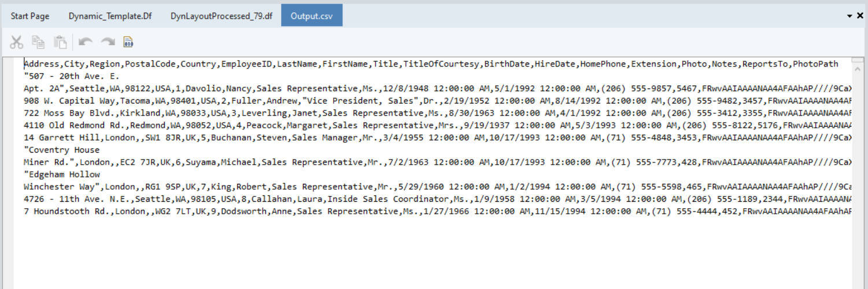This screenshot has width=868, height=289.
Task: Click the Paste clipboard icon
Action: 60,42
